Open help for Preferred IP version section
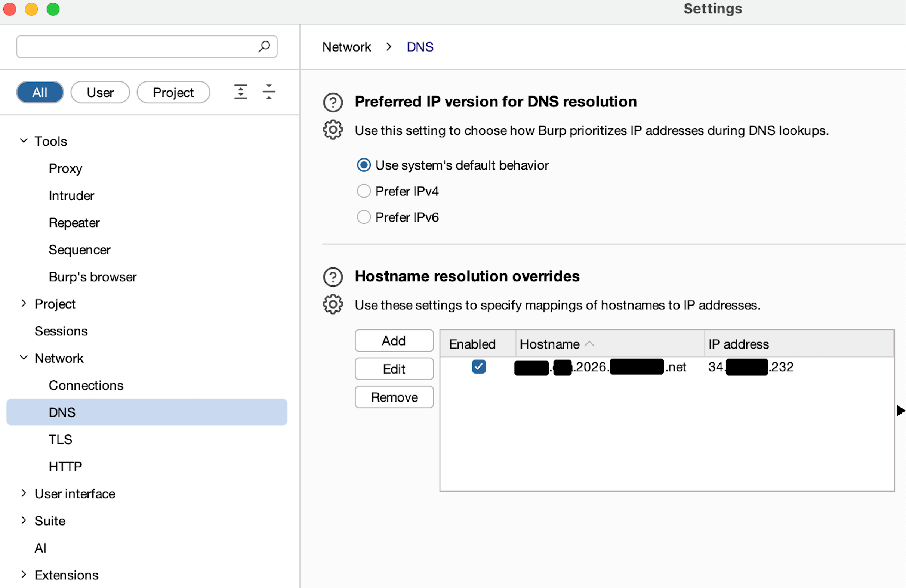 (333, 102)
